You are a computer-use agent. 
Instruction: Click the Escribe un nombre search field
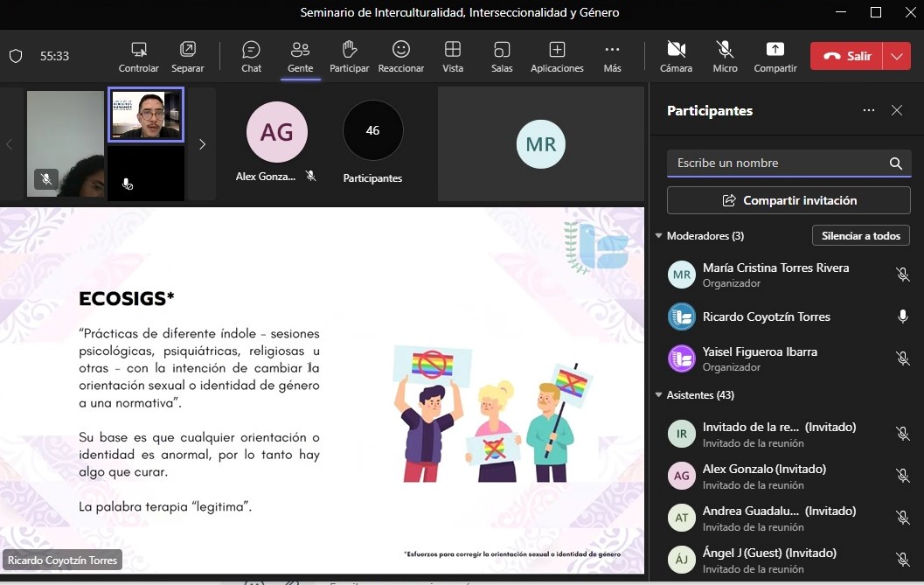tap(789, 164)
